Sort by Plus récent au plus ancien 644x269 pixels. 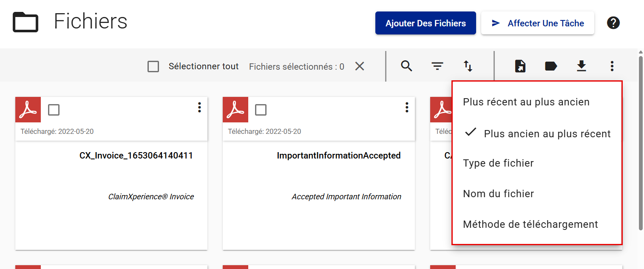[x=526, y=102]
